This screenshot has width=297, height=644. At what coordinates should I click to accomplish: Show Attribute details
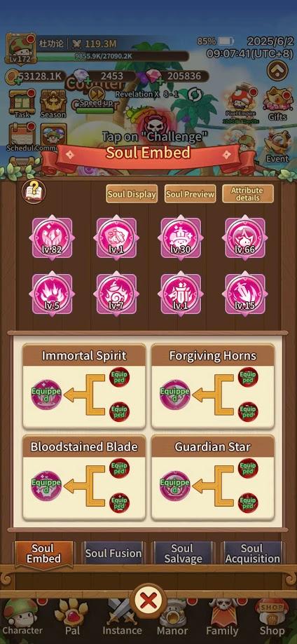click(248, 194)
